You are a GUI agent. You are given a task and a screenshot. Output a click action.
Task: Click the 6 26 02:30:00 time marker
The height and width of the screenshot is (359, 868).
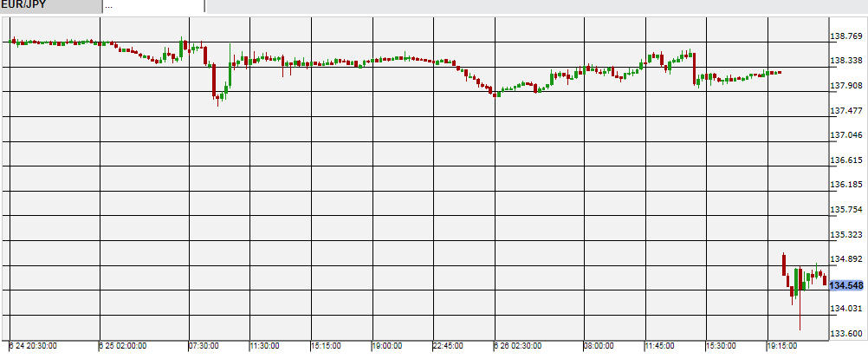[x=519, y=345]
